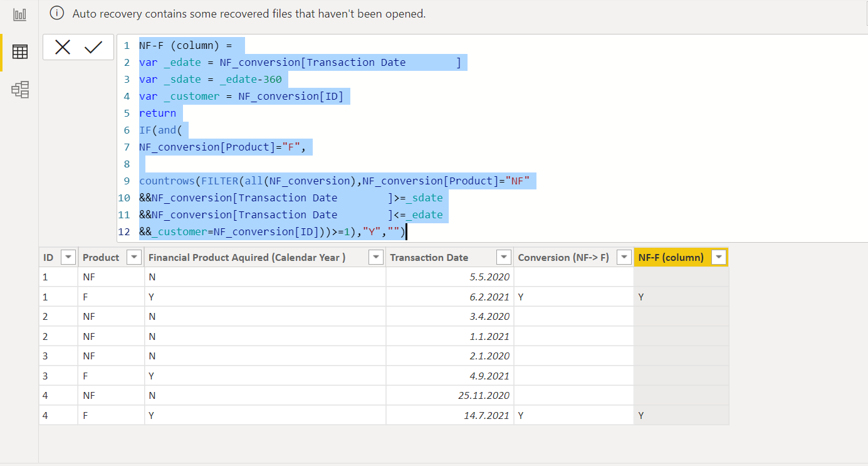Screen dimensions: 868x466
Task: Open the Model relationships view
Action: click(20, 90)
